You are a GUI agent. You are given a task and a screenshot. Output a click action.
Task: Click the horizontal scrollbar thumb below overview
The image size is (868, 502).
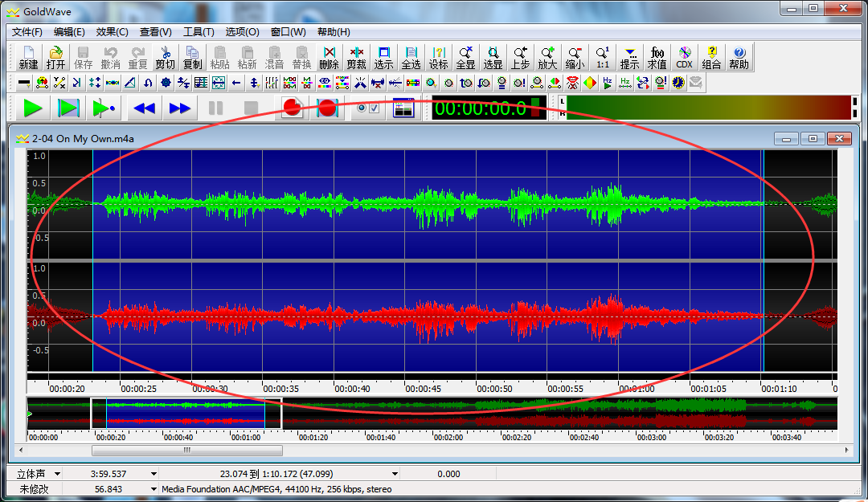tap(186, 451)
